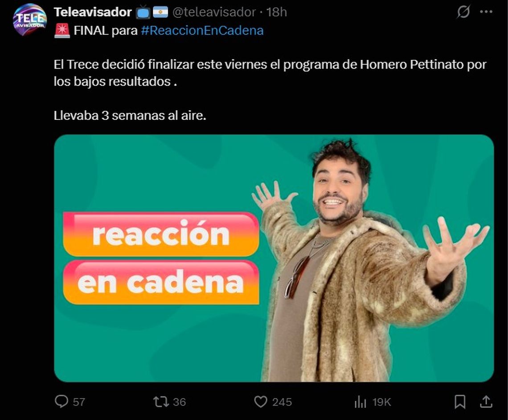The image size is (508, 420).
Task: Open the @teleavisador handle link
Action: [x=214, y=12]
